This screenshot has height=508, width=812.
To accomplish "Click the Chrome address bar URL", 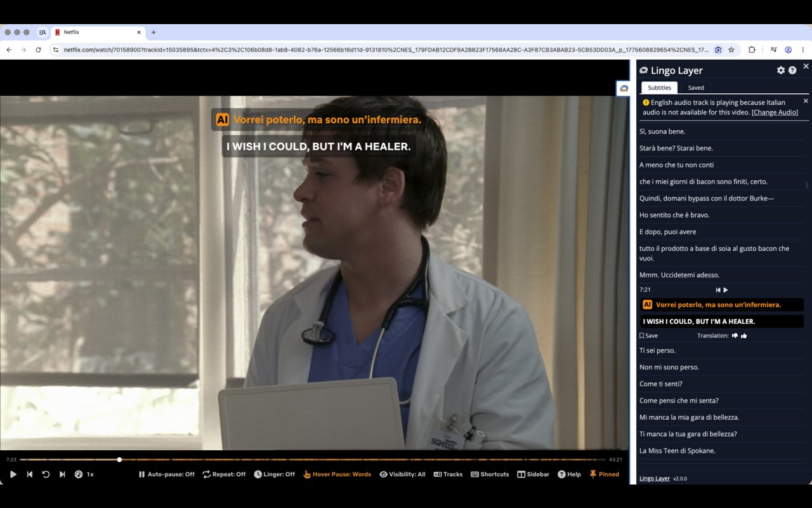I will tap(386, 50).
